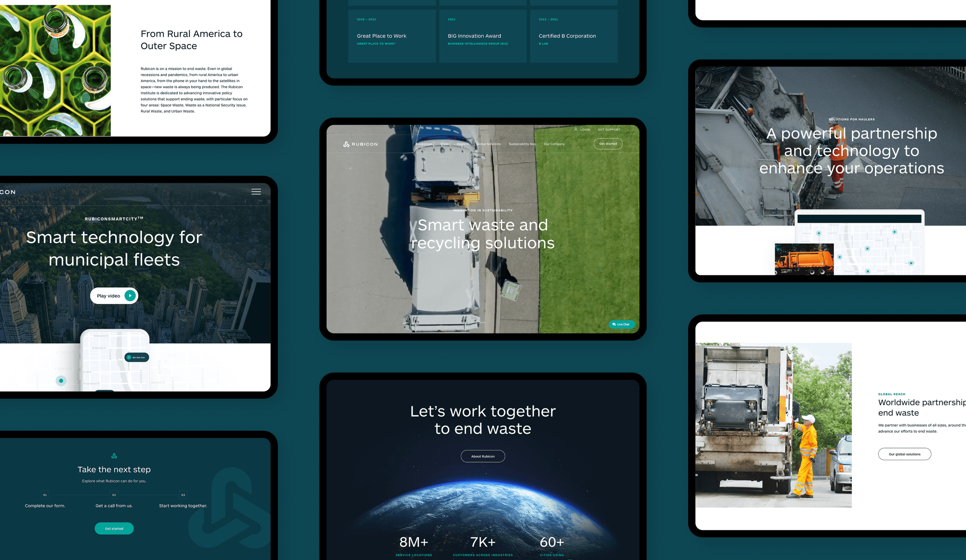
Task: Open Businesses in the navigation bar
Action: click(424, 144)
